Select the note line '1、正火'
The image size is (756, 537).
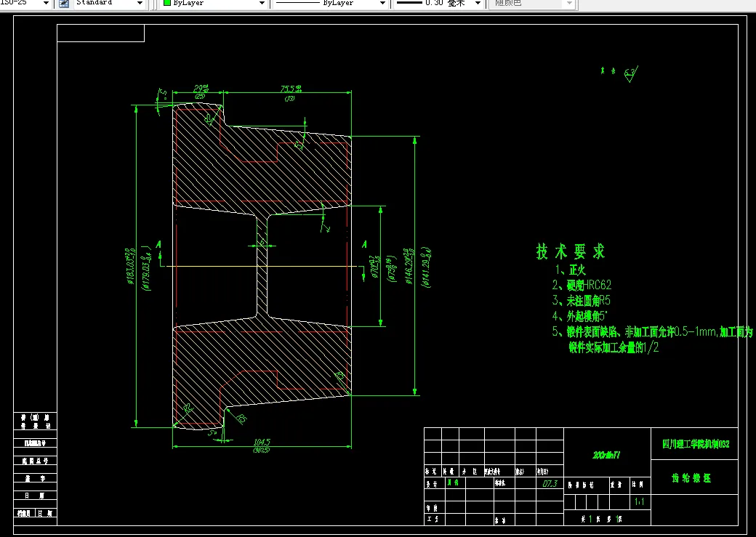571,270
